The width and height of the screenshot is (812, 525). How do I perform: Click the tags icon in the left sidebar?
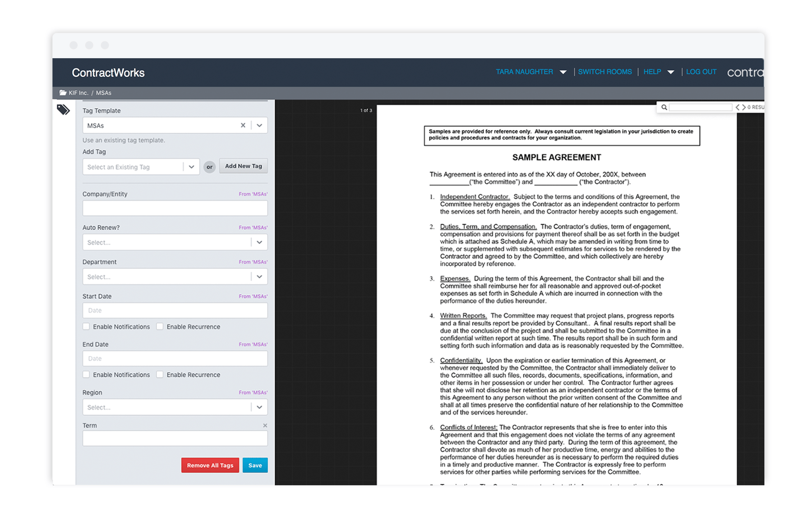click(63, 109)
